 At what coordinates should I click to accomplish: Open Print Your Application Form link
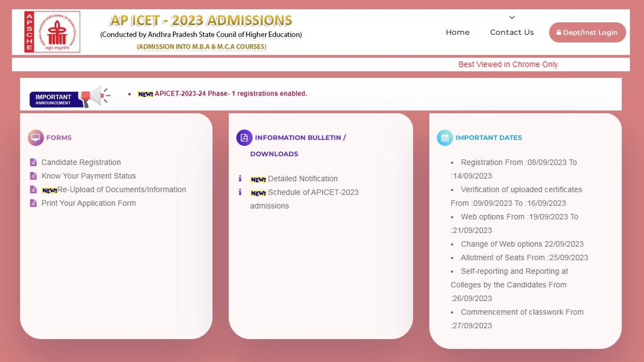89,203
